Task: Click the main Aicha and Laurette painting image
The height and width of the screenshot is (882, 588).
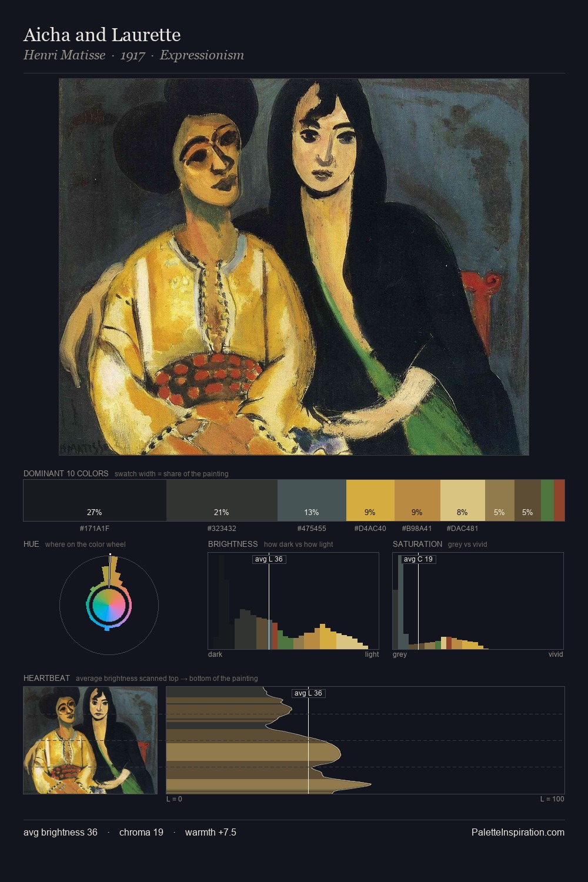Action: tap(294, 267)
